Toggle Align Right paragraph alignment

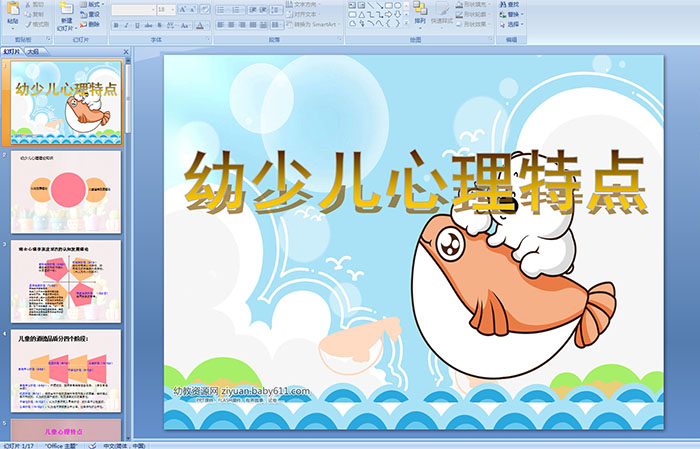[242, 25]
